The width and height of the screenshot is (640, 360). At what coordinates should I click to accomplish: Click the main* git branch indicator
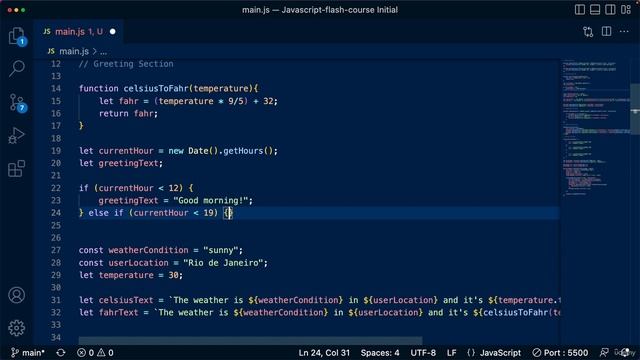(27, 353)
